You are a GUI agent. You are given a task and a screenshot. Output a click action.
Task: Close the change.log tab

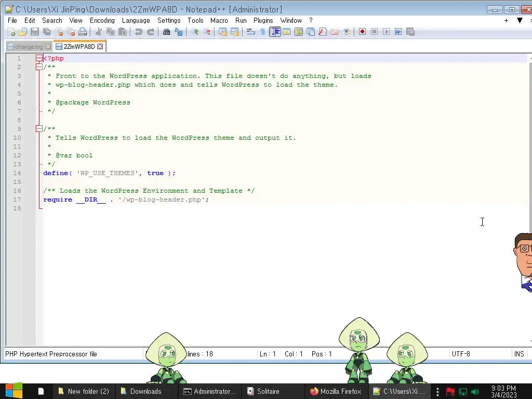48,47
